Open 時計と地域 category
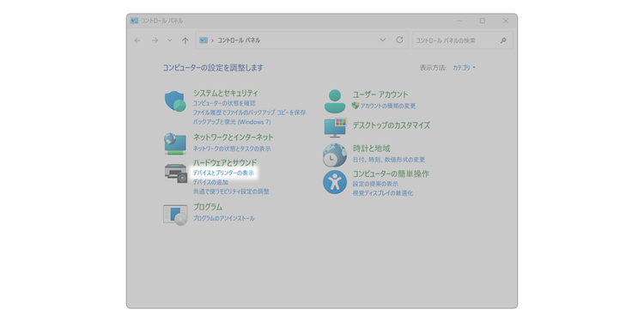 (371, 149)
